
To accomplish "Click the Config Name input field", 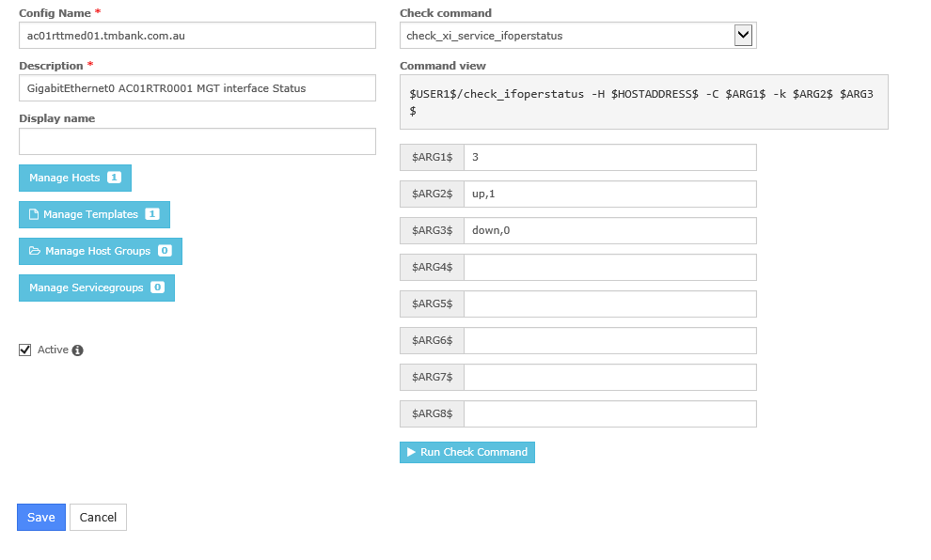I will click(197, 36).
